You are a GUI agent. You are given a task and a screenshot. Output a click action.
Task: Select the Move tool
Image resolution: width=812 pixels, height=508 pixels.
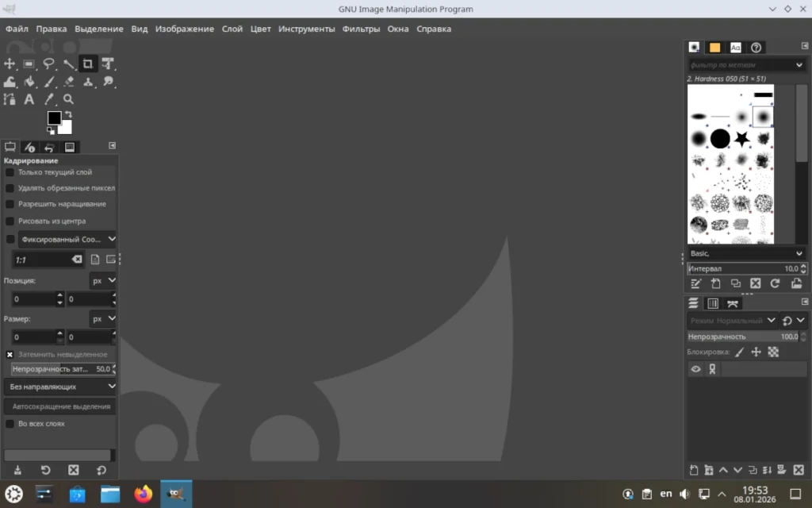click(10, 63)
